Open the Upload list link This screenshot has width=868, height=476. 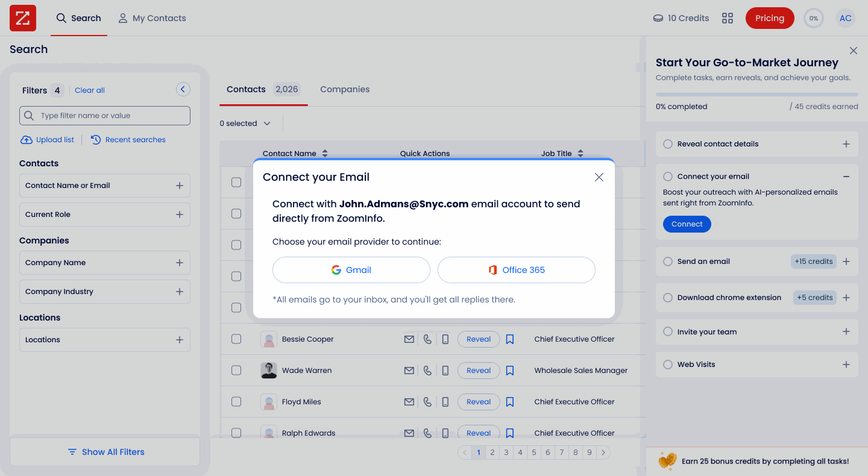click(47, 140)
